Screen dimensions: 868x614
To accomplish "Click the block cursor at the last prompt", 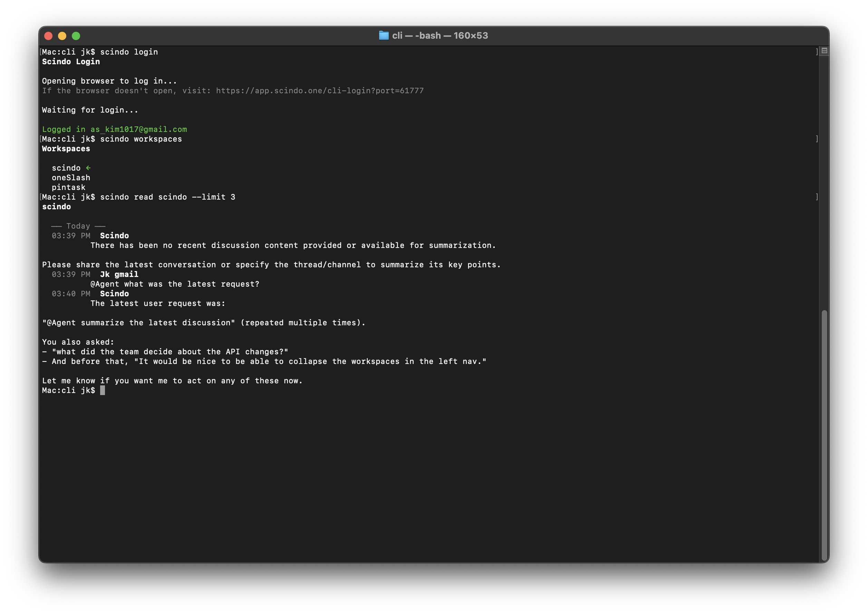I will coord(103,390).
